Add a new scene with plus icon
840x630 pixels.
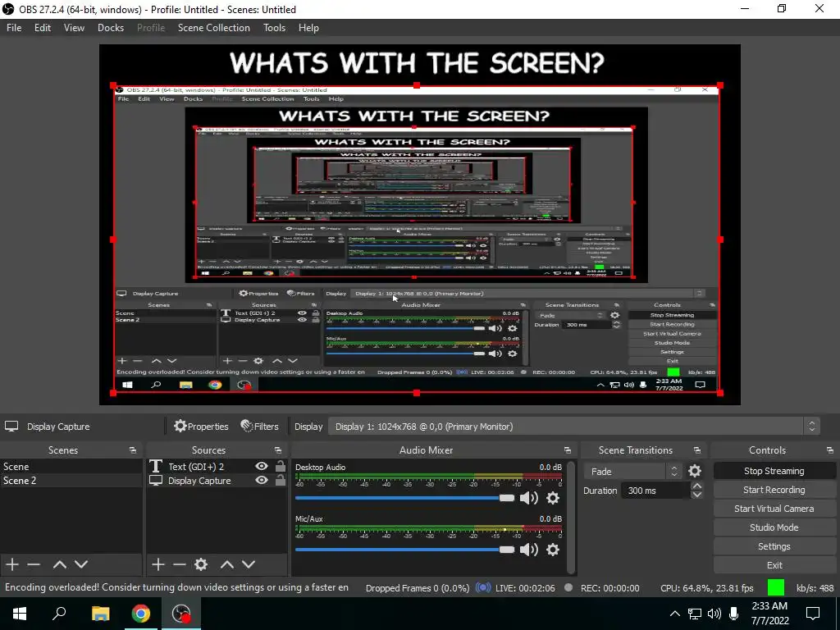12,564
